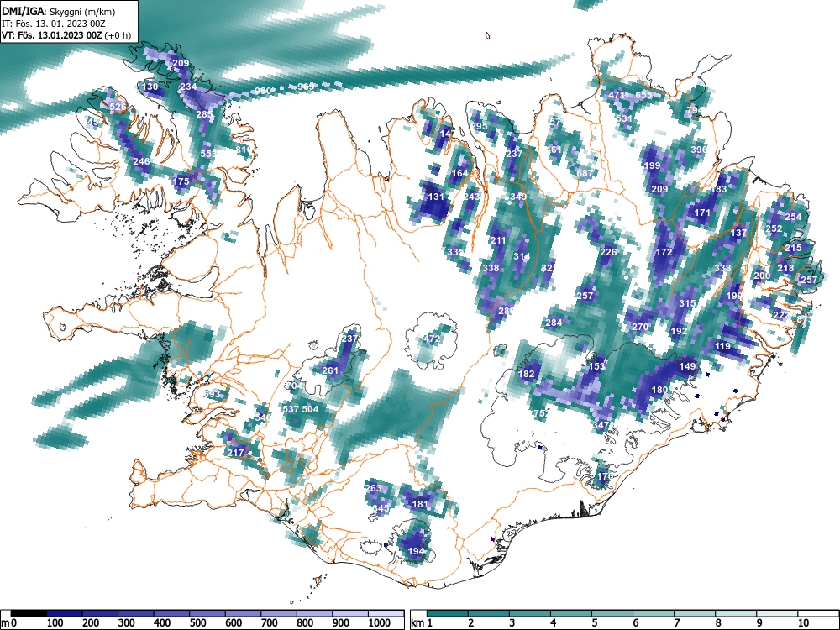Click the visibility value 254
The image size is (840, 630).
[x=794, y=217]
